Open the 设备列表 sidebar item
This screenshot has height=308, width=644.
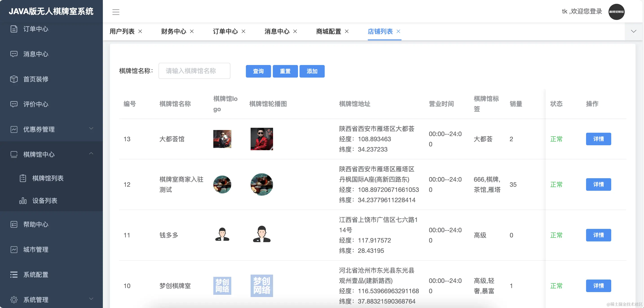coord(44,201)
